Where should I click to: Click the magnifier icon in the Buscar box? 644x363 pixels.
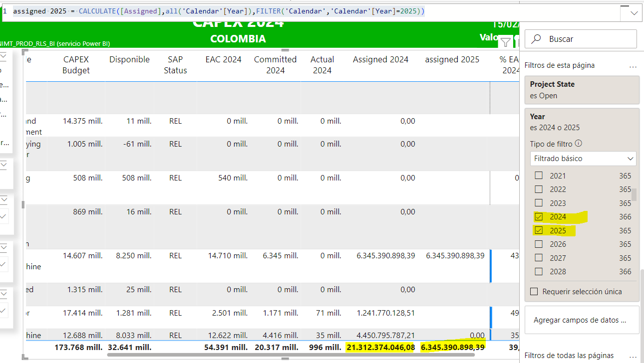coord(537,39)
